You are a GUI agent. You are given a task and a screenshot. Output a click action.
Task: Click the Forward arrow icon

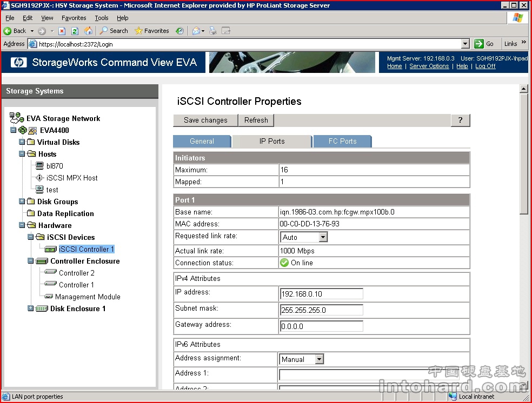(42, 31)
